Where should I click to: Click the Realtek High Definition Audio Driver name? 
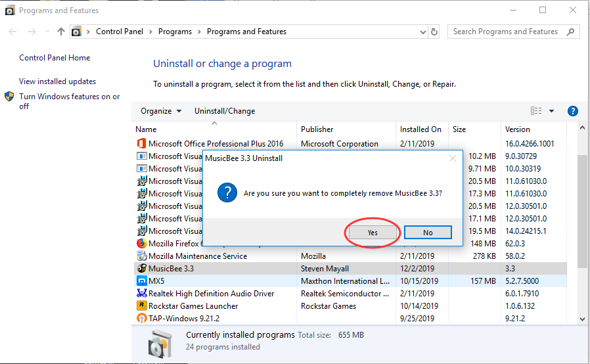click(x=211, y=293)
